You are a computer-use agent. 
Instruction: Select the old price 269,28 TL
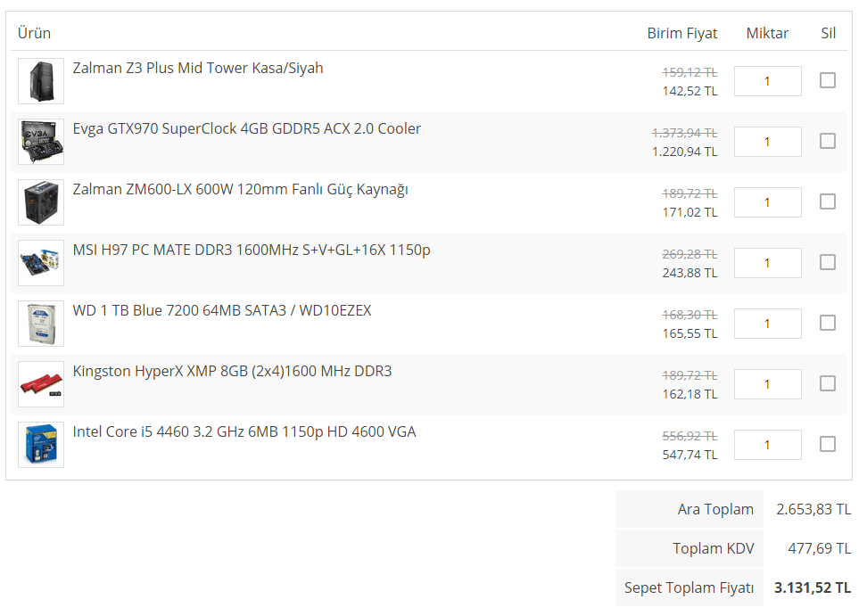coord(690,254)
